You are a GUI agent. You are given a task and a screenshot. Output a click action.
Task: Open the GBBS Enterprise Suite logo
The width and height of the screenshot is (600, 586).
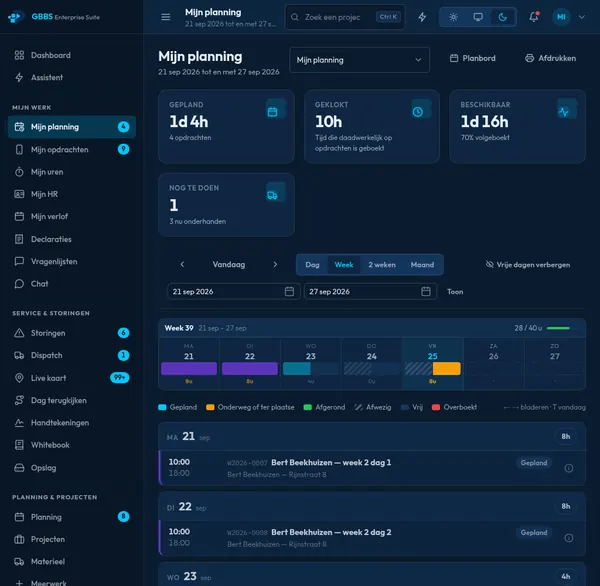tap(54, 17)
